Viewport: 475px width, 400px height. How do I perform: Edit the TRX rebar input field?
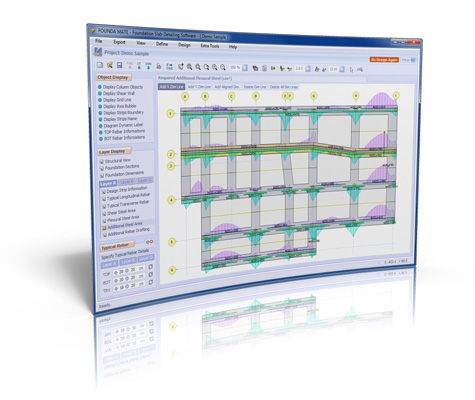pyautogui.click(x=129, y=287)
